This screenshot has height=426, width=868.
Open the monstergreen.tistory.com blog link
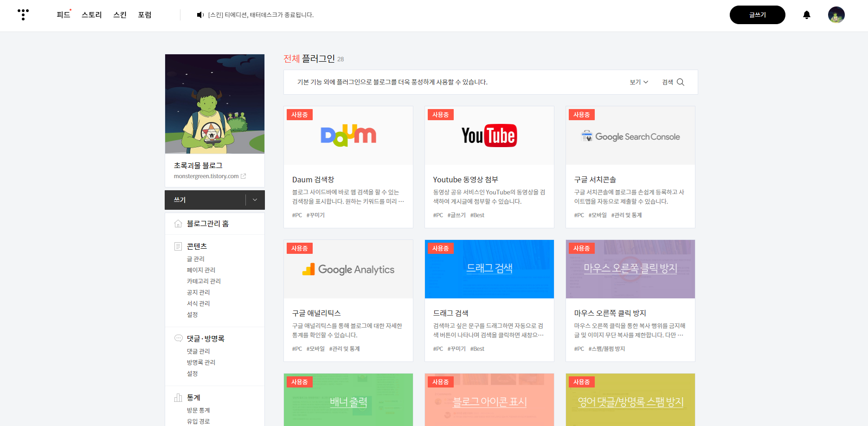tap(206, 176)
